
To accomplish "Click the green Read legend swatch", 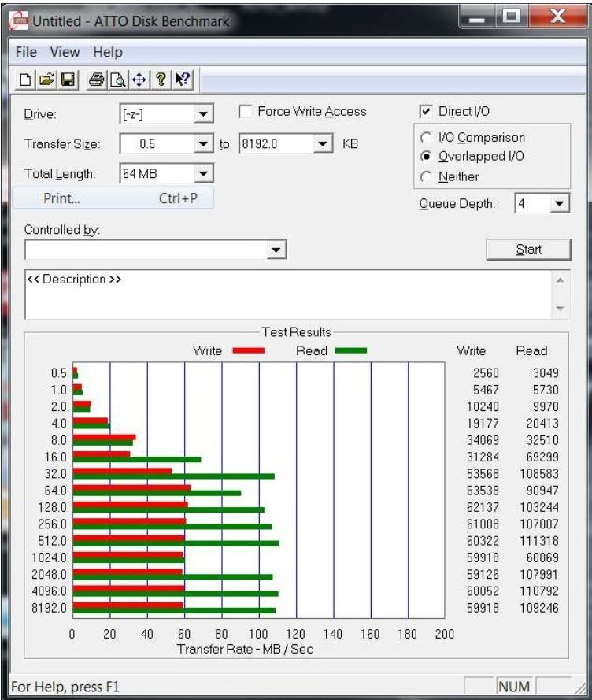I will 351,351.
